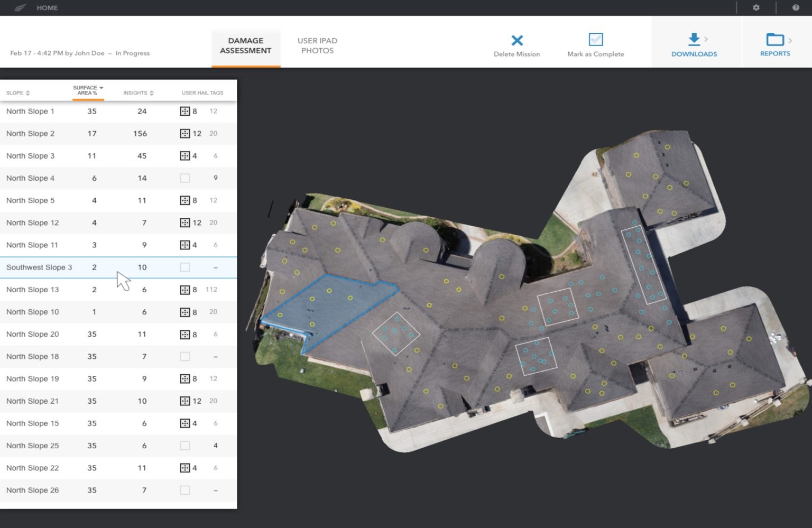Check the hail tag box for Southwest Slope 3
This screenshot has height=528, width=812.
[185, 267]
